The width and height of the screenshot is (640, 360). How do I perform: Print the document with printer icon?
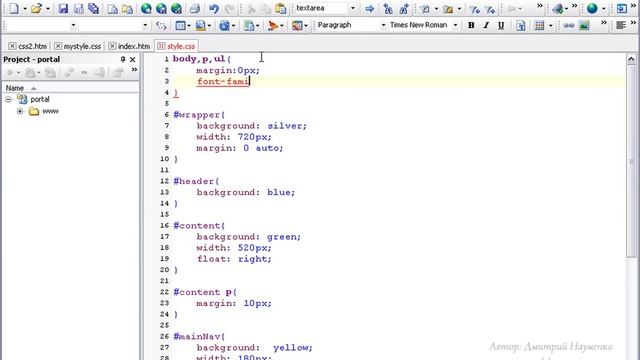coord(195,8)
